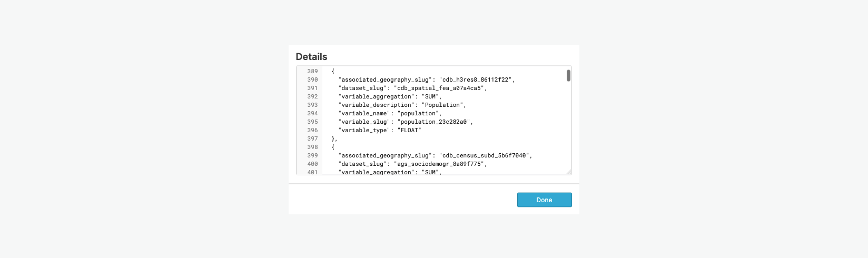Click the population_23c282a0 variable slug value
Image resolution: width=868 pixels, height=258 pixels.
coord(434,122)
